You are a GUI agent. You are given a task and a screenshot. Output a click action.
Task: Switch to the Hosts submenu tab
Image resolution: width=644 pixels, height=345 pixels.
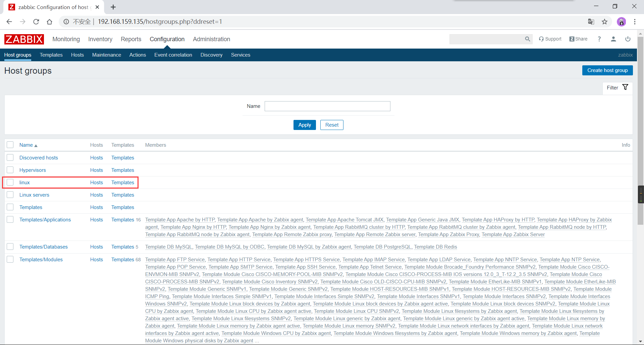[77, 55]
